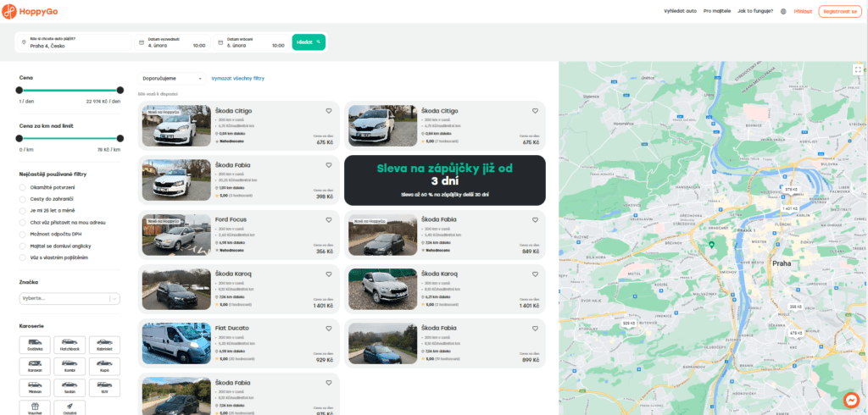Screen dimensions: 868x415
Task: Open the blue Škoda Fabia 899 Kč photo
Action: (383, 344)
